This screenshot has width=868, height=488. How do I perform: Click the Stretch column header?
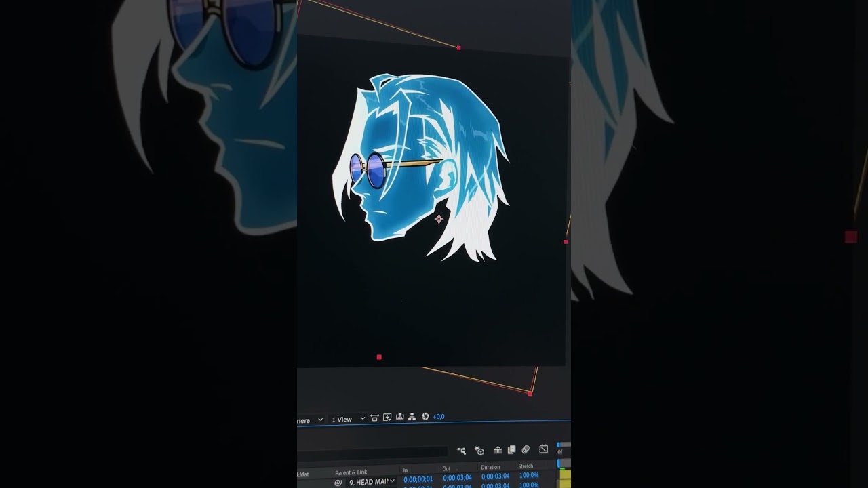coord(526,466)
